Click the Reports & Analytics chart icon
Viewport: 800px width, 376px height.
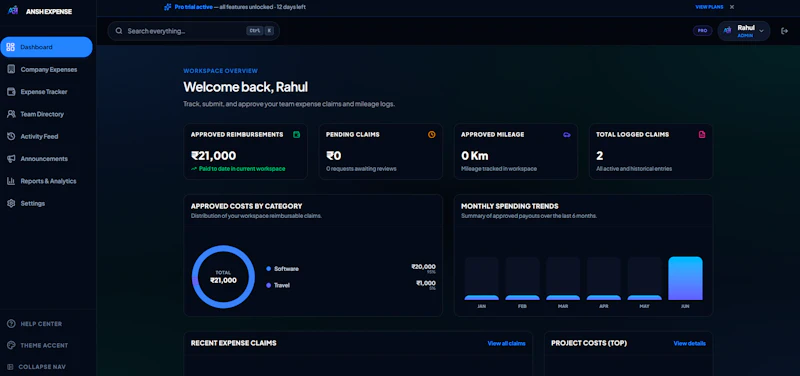click(x=11, y=181)
